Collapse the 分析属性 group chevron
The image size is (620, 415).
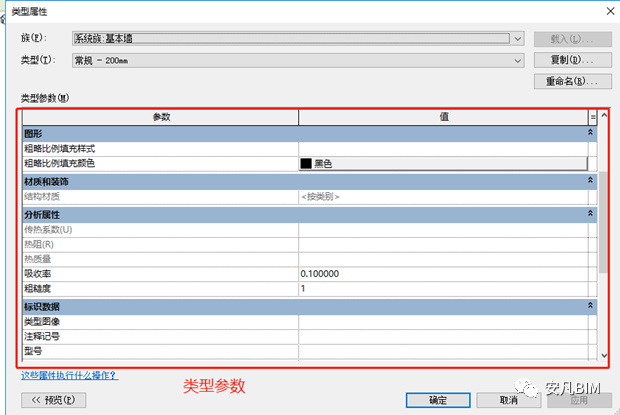591,214
